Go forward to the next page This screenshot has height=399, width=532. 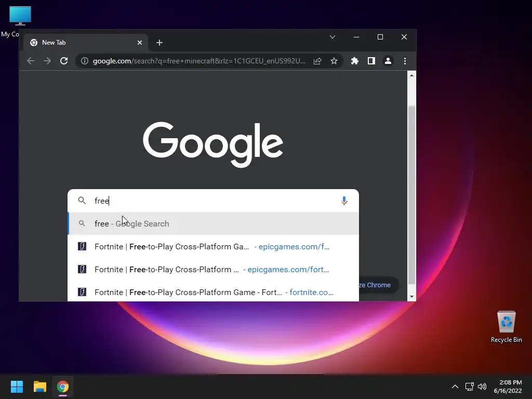pos(47,61)
